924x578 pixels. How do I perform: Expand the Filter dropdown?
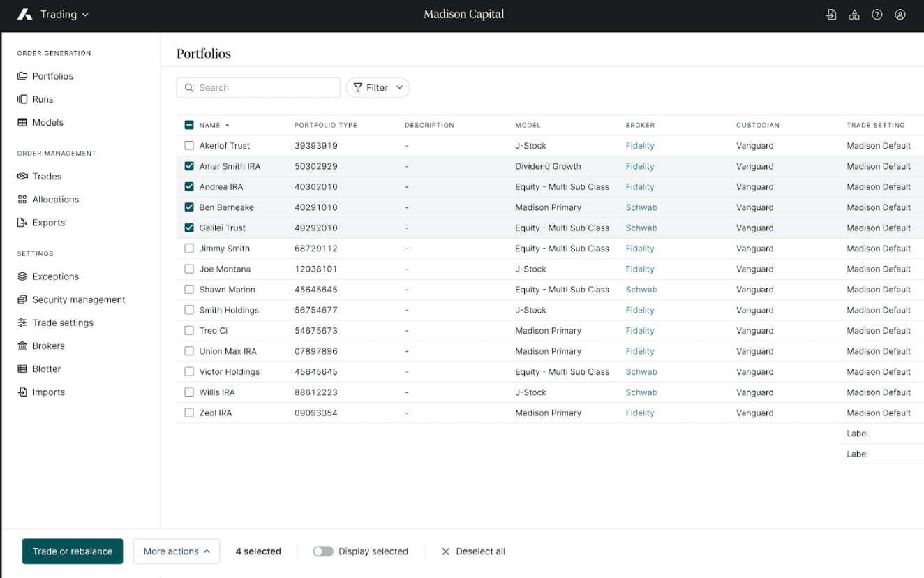tap(378, 88)
